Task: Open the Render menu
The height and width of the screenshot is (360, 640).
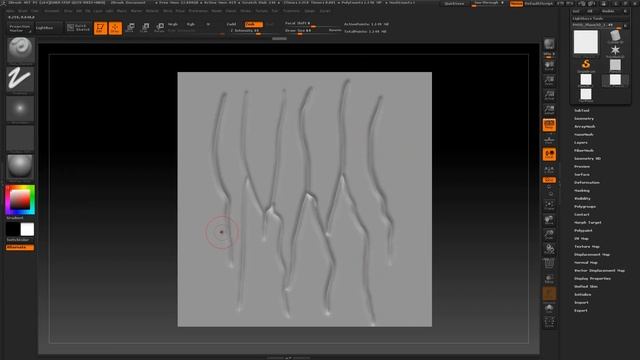Action: point(217,11)
